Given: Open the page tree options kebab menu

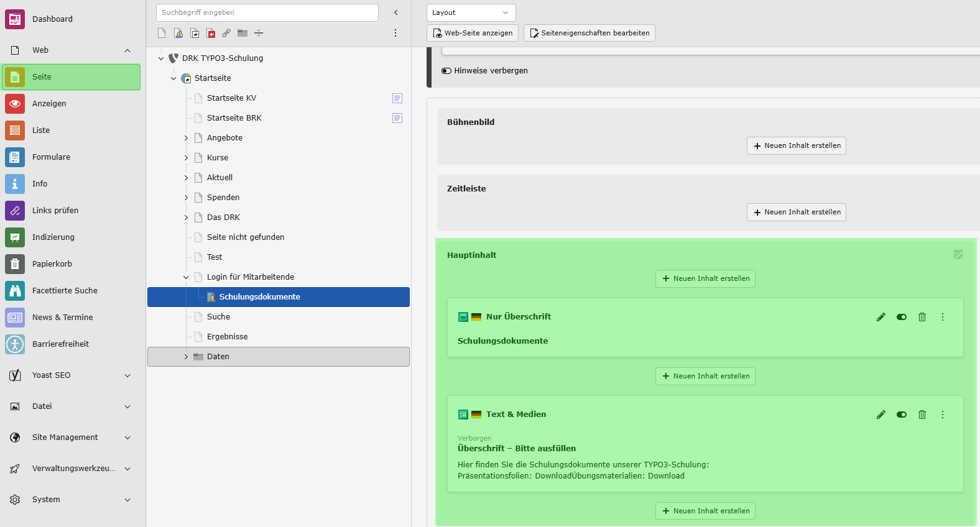Looking at the screenshot, I should coord(395,33).
